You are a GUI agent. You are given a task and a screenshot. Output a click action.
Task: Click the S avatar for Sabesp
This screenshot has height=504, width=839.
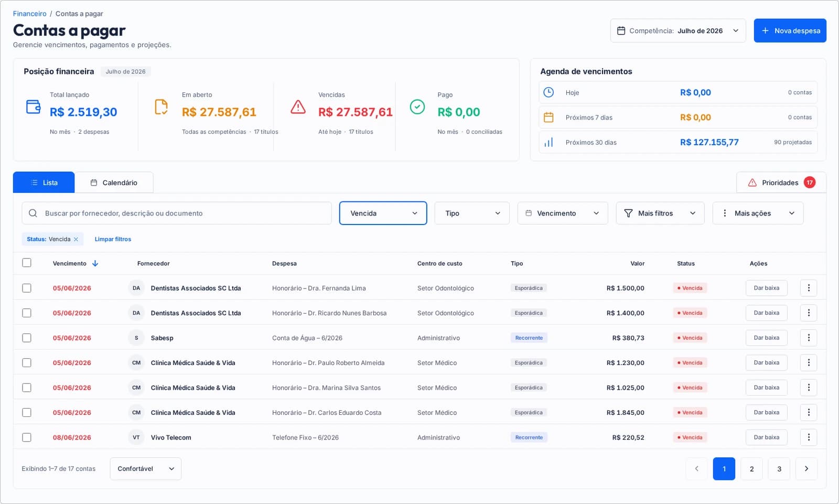136,338
